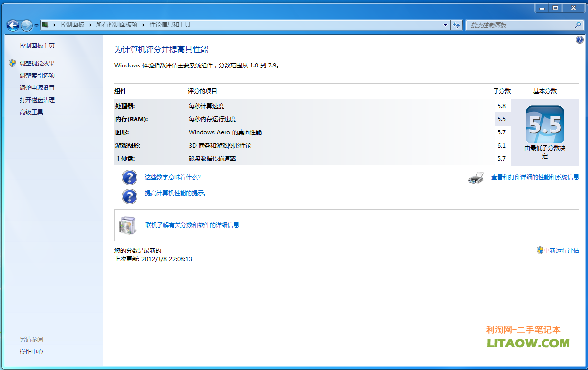Click the back navigation arrow
The width and height of the screenshot is (588, 370).
[13, 25]
